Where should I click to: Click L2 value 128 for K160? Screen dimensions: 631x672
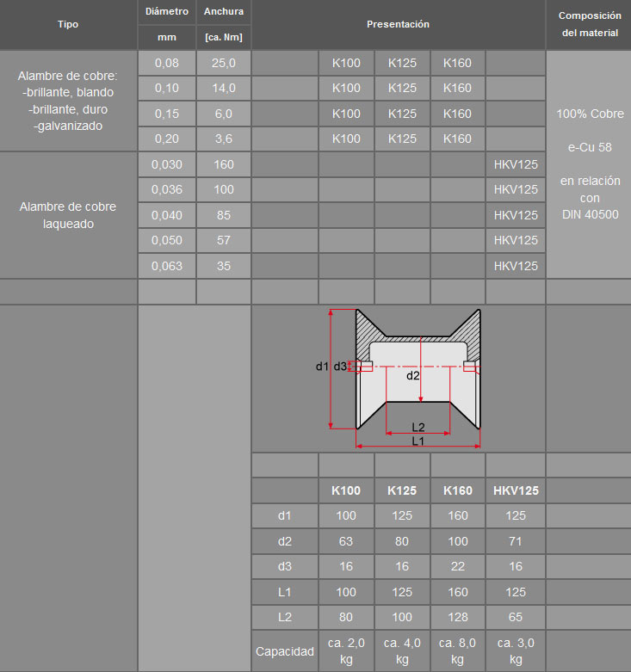(x=457, y=617)
